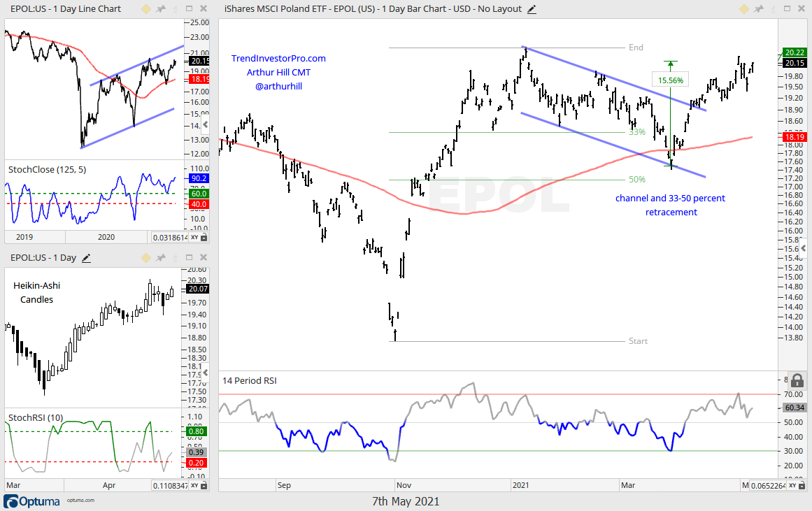Image resolution: width=812 pixels, height=511 pixels.
Task: Click the green 20.22 price tag
Action: click(795, 52)
